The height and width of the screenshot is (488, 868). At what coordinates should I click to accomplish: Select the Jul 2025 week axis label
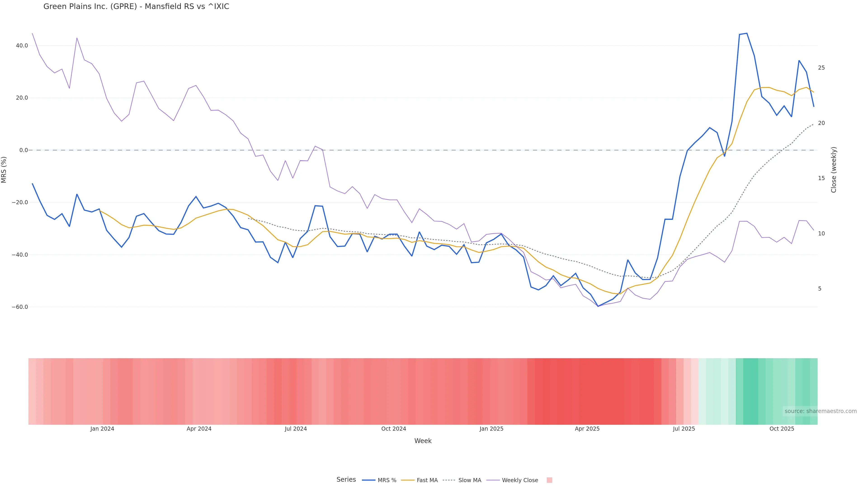coord(684,429)
